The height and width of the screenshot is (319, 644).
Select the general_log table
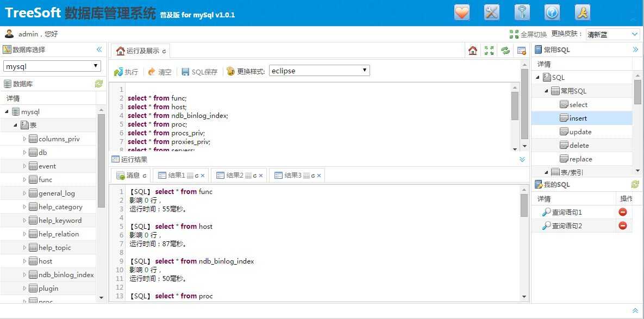point(57,193)
